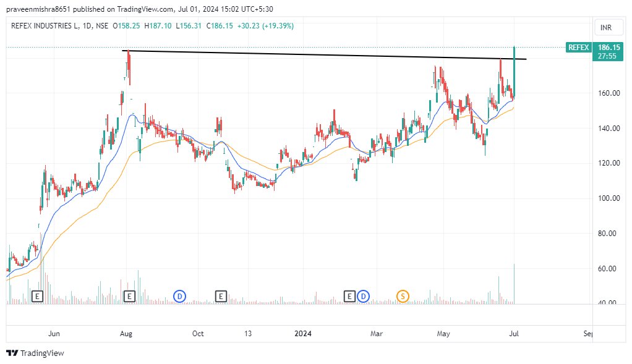632x364 pixels.
Task: Click the E marker beside second D marker
Action: tap(349, 297)
